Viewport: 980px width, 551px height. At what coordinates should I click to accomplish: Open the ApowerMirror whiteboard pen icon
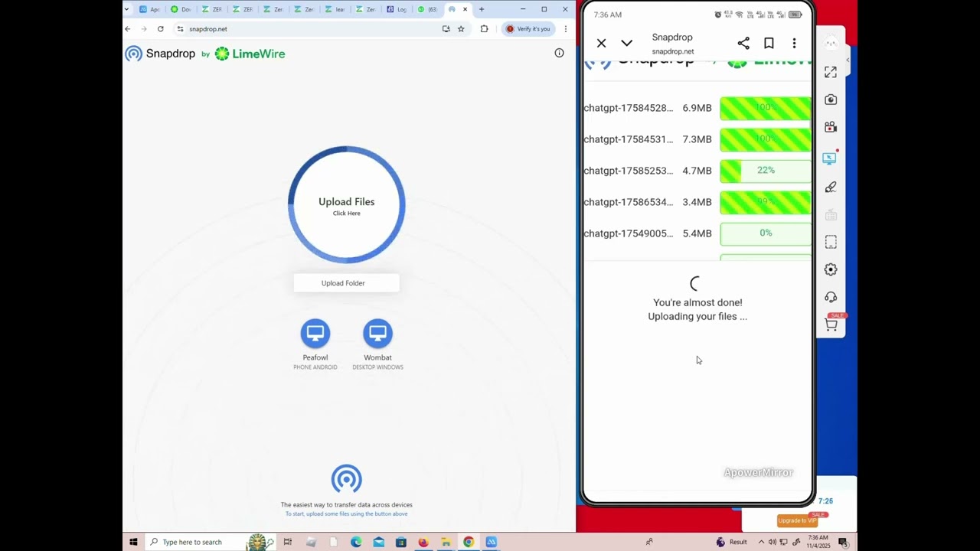(831, 187)
